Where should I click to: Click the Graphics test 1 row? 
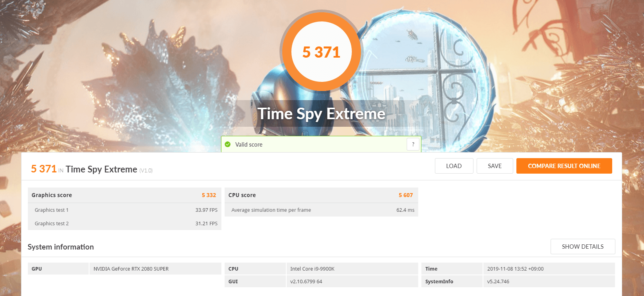[124, 210]
